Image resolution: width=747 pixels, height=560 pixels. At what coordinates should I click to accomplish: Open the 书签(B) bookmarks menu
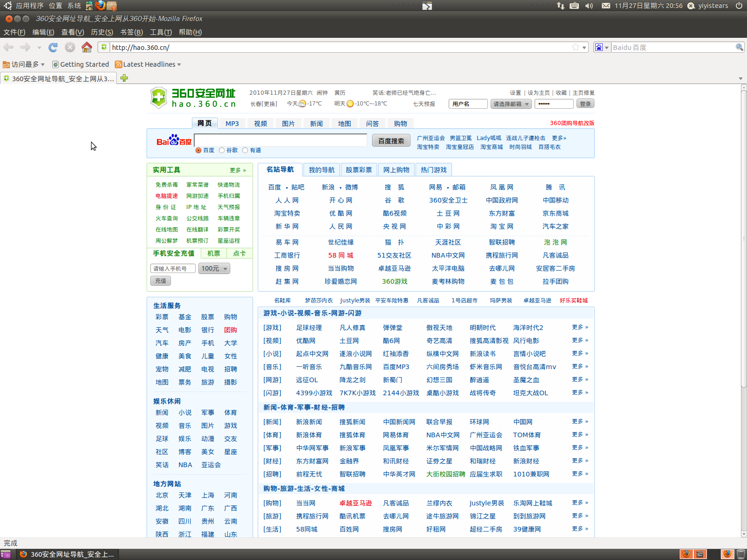point(131,32)
